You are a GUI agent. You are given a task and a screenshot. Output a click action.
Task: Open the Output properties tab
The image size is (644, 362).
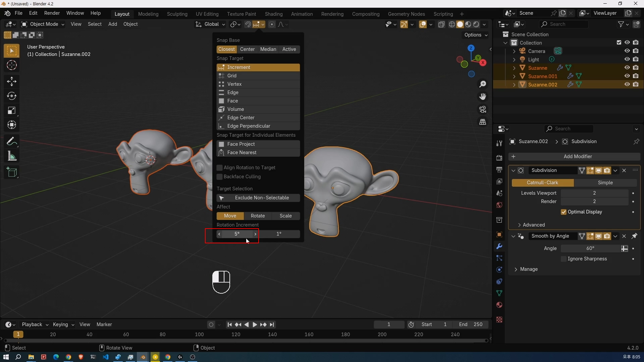point(499,170)
